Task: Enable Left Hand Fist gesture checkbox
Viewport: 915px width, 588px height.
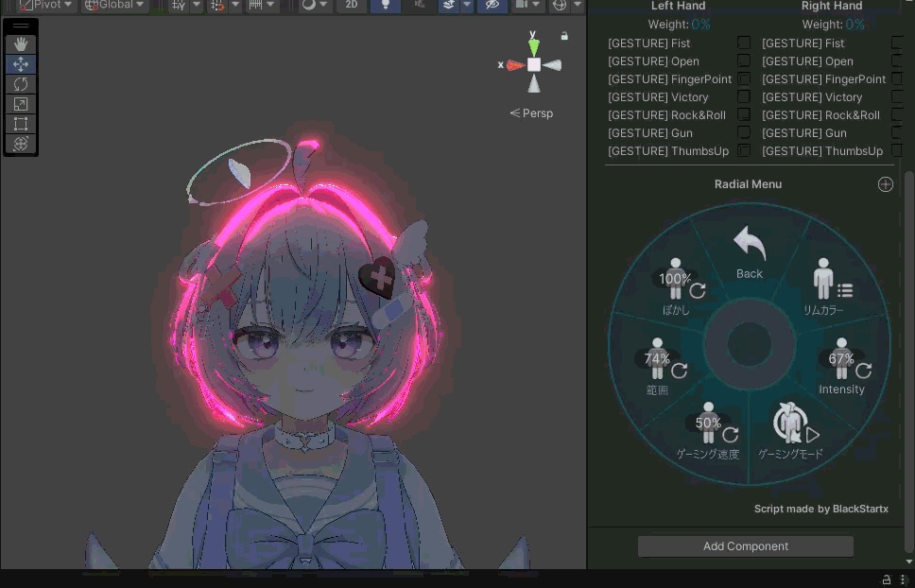Action: pos(743,43)
